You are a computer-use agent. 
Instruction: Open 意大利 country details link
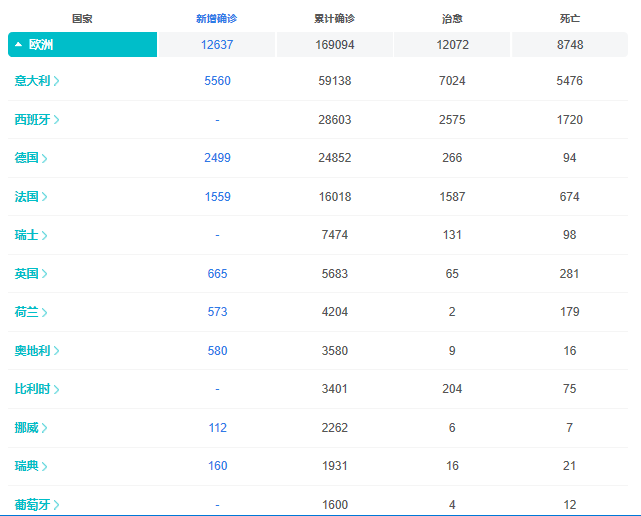coord(37,81)
